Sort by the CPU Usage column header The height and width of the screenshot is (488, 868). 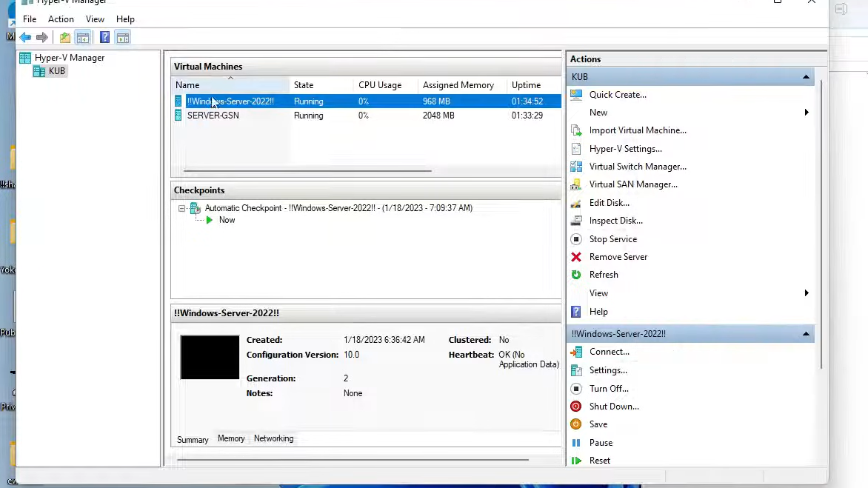386,85
